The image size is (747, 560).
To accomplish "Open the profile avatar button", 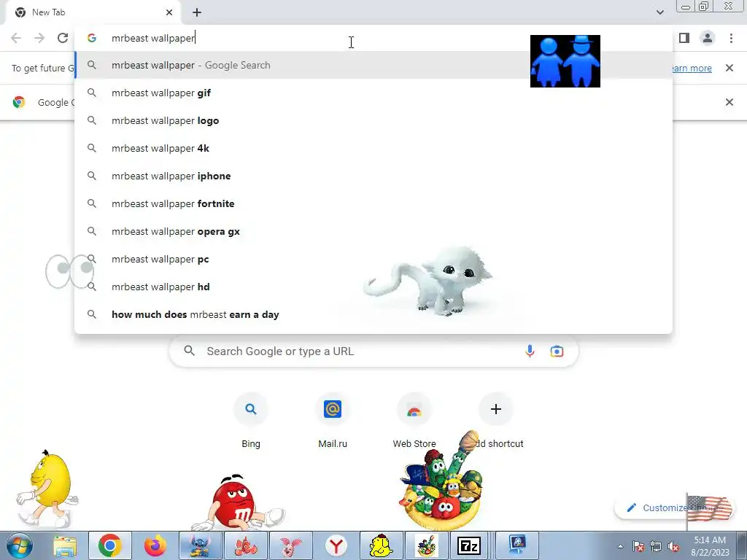I will [708, 38].
